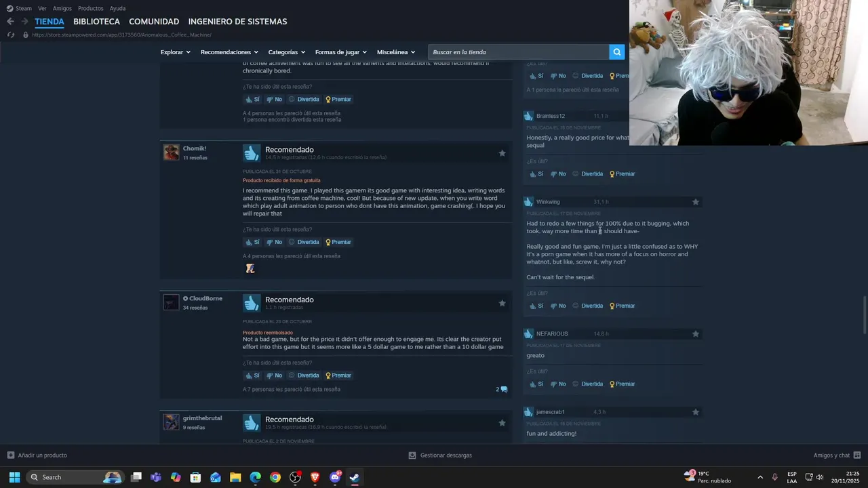The image size is (868, 488).
Task: Click the star icon on Winkwing review
Action: [x=695, y=202]
